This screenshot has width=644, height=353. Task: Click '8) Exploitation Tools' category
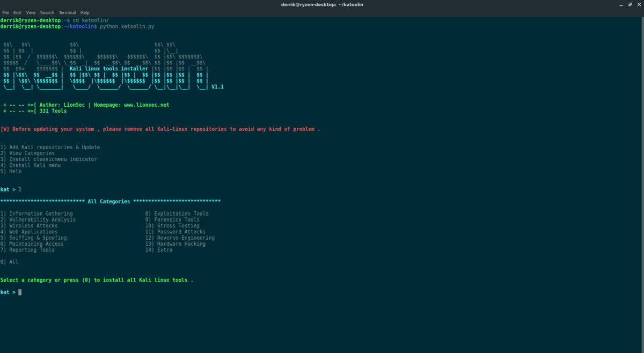coord(177,214)
